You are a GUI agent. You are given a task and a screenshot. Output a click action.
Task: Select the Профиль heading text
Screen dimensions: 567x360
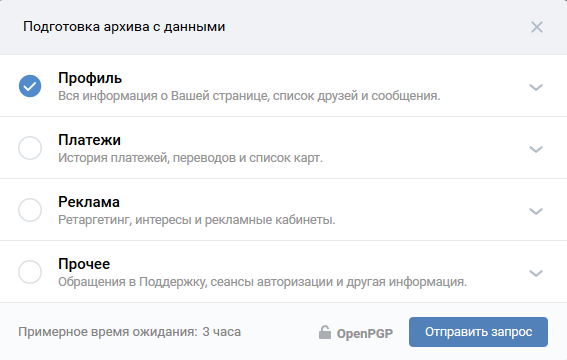click(90, 78)
